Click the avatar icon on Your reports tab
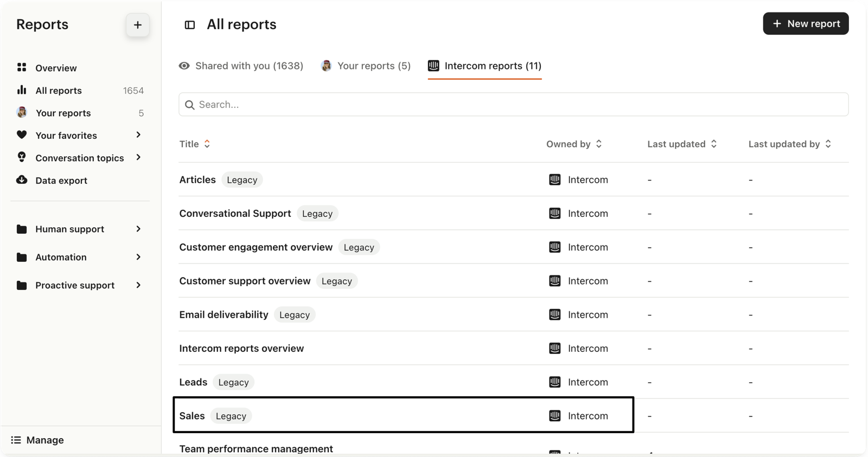The height and width of the screenshot is (457, 868). point(326,66)
